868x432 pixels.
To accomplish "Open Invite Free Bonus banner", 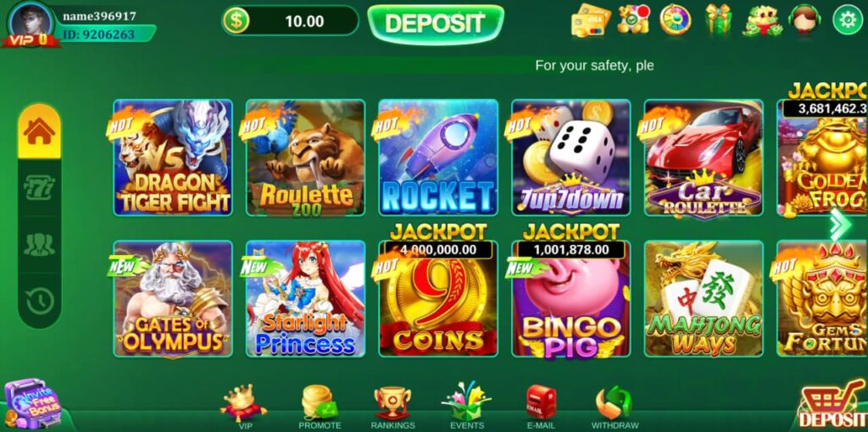I will tap(32, 404).
